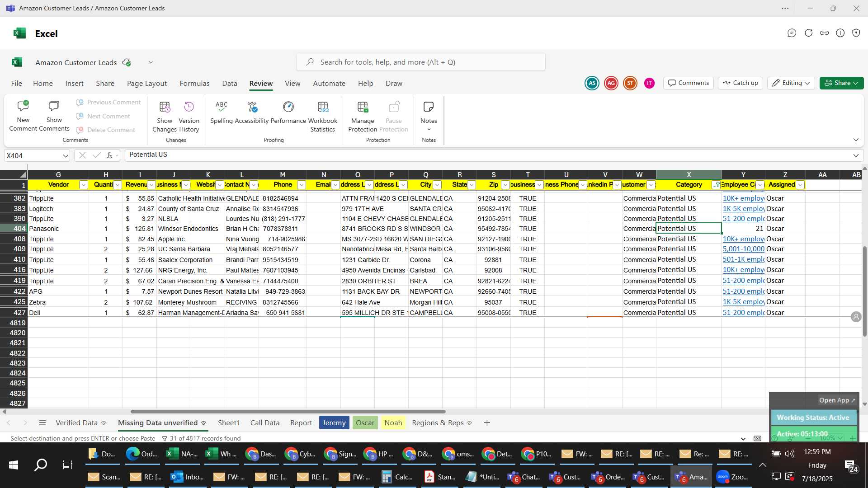Click the Comments button
The width and height of the screenshot is (868, 488).
click(689, 83)
